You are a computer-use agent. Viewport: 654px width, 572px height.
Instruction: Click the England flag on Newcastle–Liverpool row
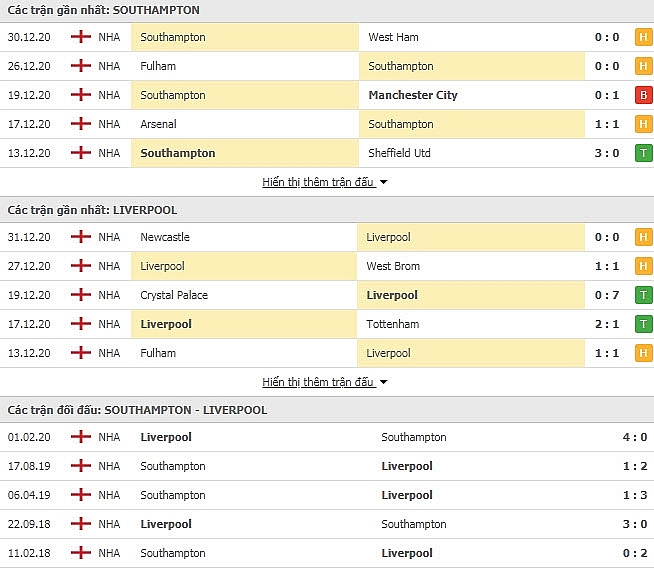(81, 237)
